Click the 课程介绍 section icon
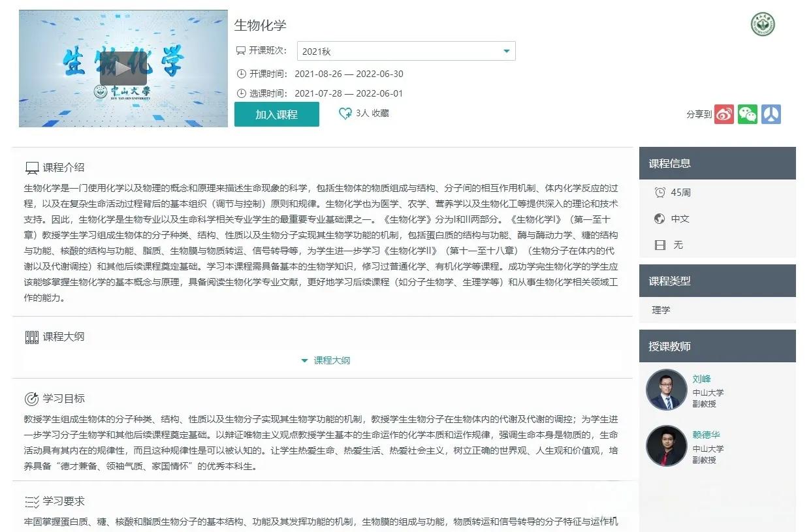The height and width of the screenshot is (532, 811). (x=31, y=167)
